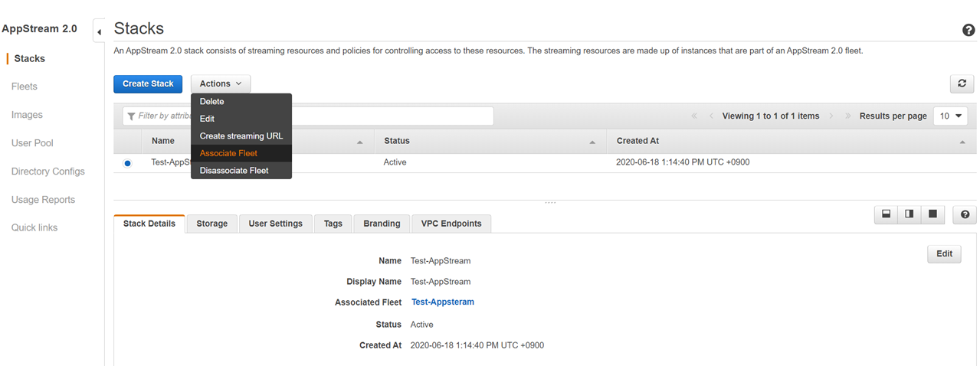Switch to Stack Details tab
The width and height of the screenshot is (980, 366).
tap(149, 224)
